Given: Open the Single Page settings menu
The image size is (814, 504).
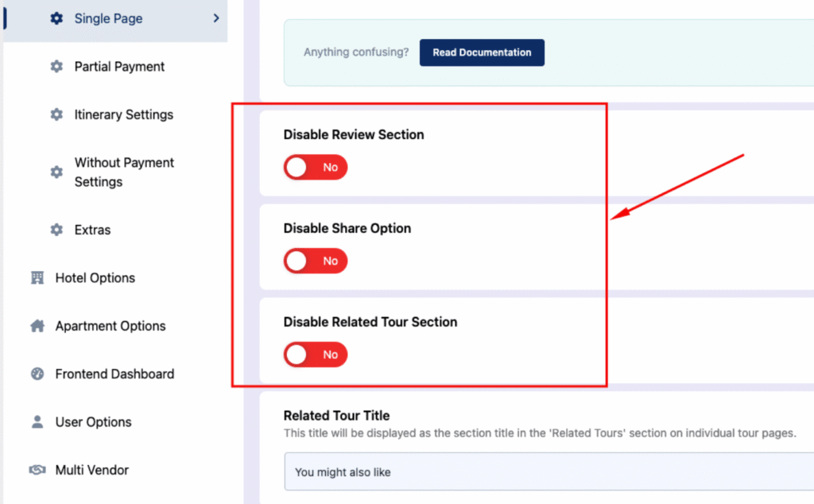Looking at the screenshot, I should click(115, 19).
